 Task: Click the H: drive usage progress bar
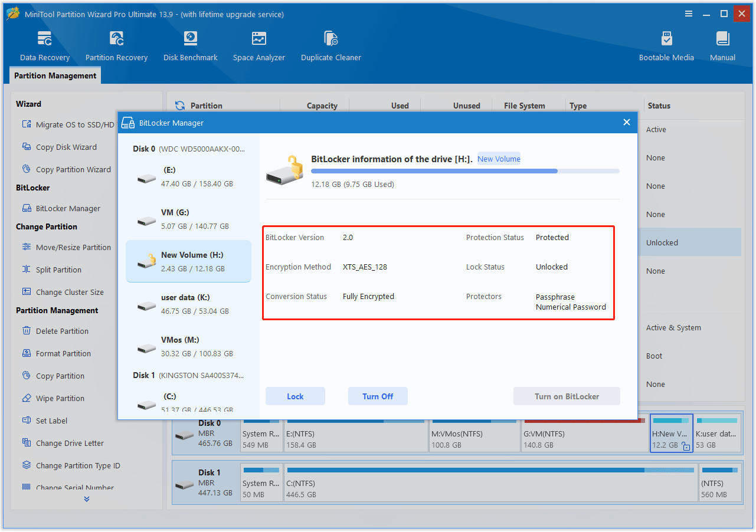pos(465,171)
